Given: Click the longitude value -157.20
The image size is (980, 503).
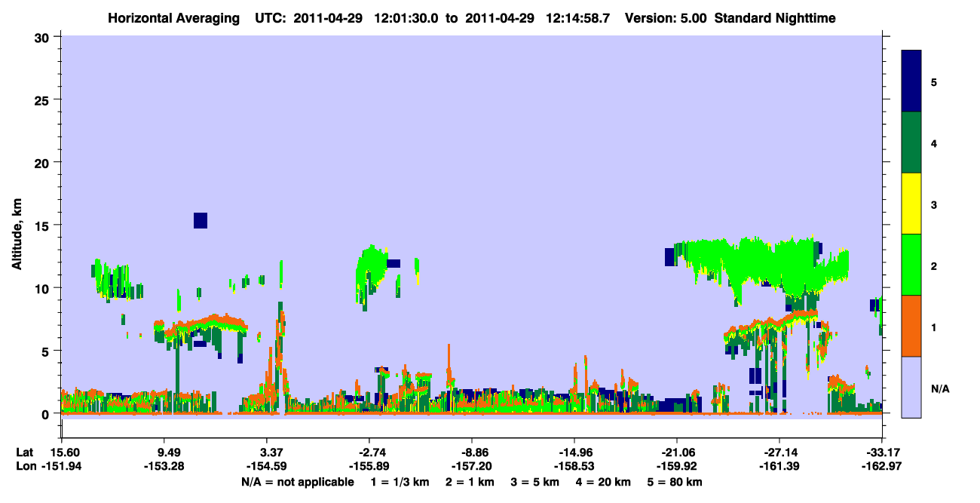Looking at the screenshot, I should [471, 466].
